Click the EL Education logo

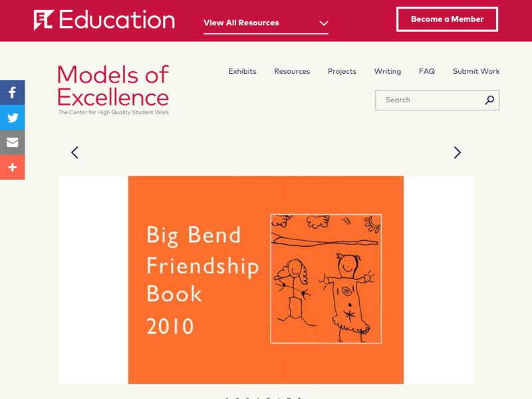[x=104, y=20]
